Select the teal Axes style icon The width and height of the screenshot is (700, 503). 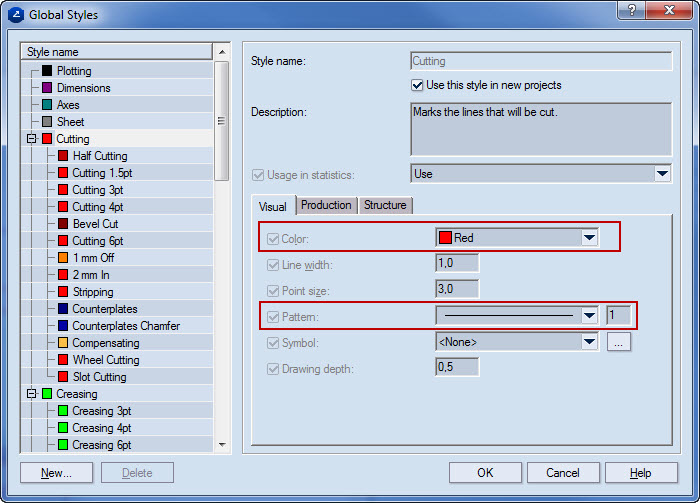(x=47, y=105)
